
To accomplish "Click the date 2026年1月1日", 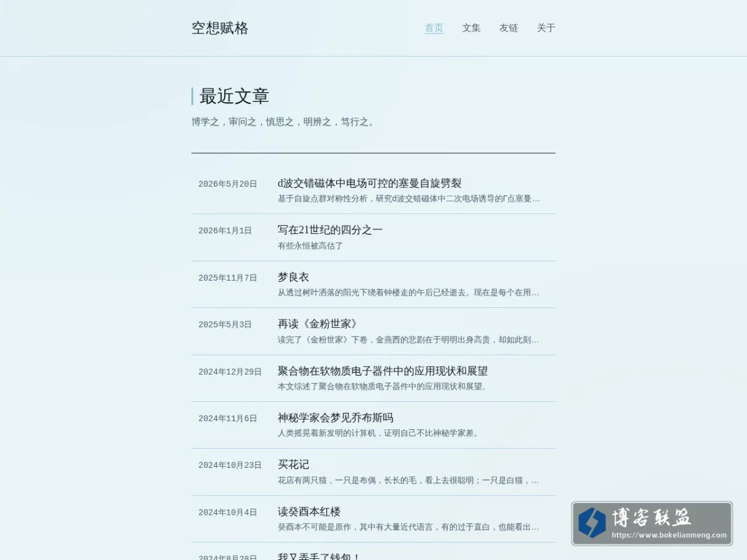I will (x=225, y=231).
